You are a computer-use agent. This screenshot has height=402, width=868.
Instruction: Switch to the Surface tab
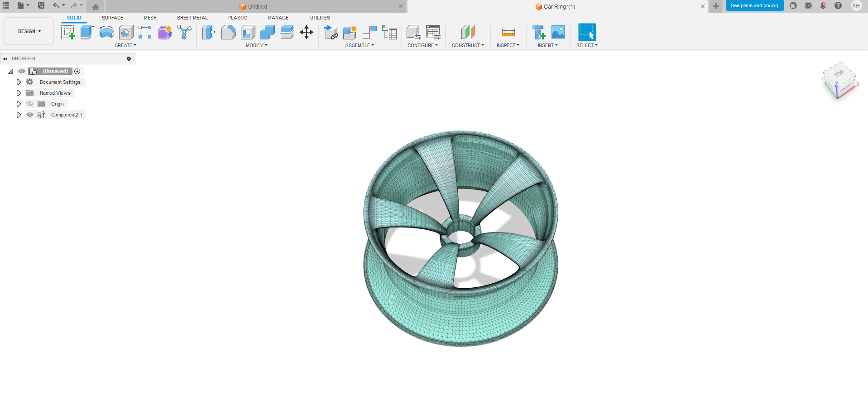[112, 18]
